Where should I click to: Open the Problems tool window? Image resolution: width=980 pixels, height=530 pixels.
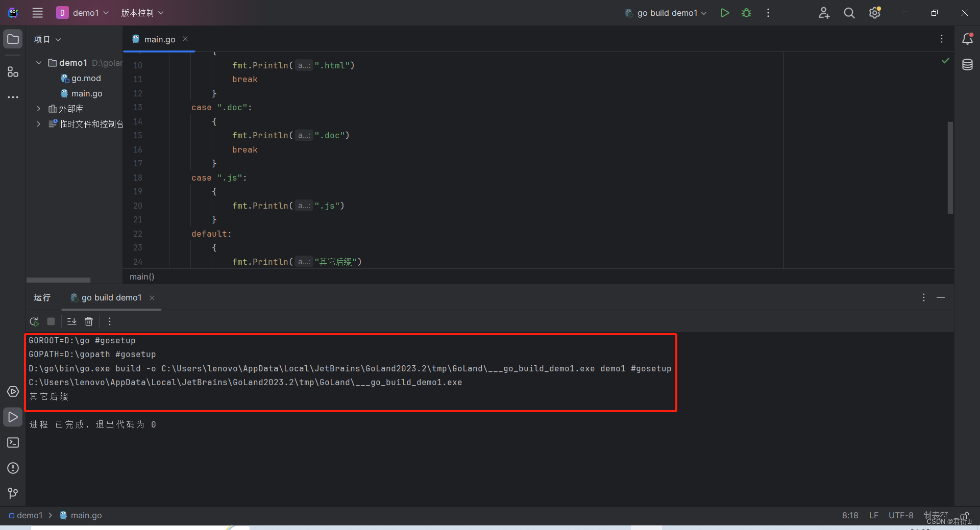[13, 468]
